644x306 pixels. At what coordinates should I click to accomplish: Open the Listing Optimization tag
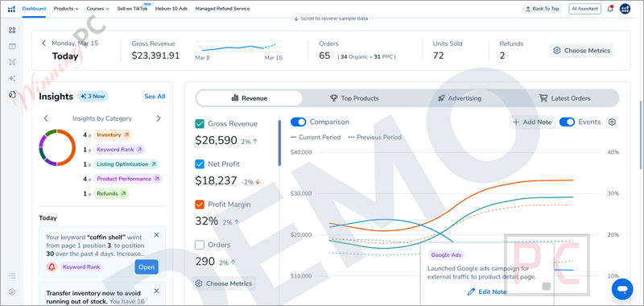[126, 164]
